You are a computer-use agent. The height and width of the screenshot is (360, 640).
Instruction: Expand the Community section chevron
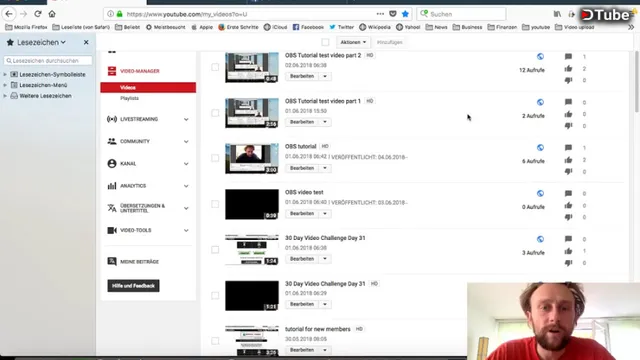pos(186,141)
